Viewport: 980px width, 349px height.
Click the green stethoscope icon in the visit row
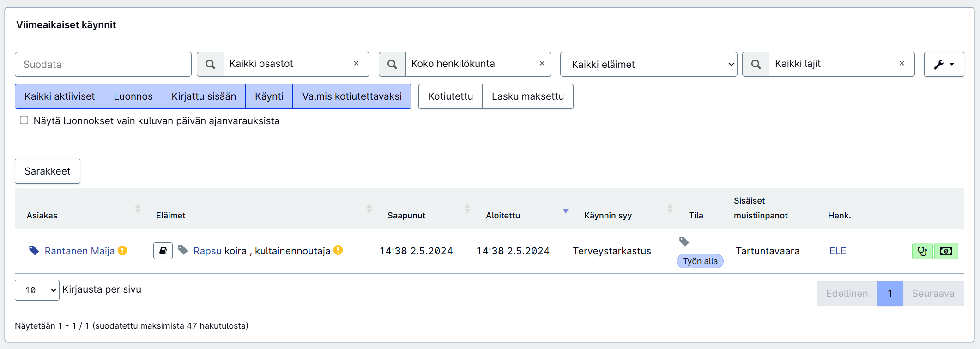tap(922, 251)
